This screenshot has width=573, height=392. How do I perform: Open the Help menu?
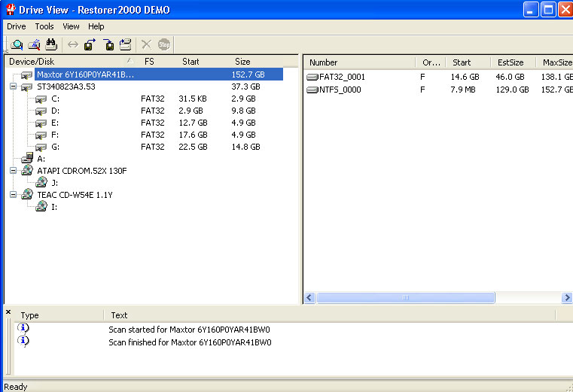(x=96, y=26)
